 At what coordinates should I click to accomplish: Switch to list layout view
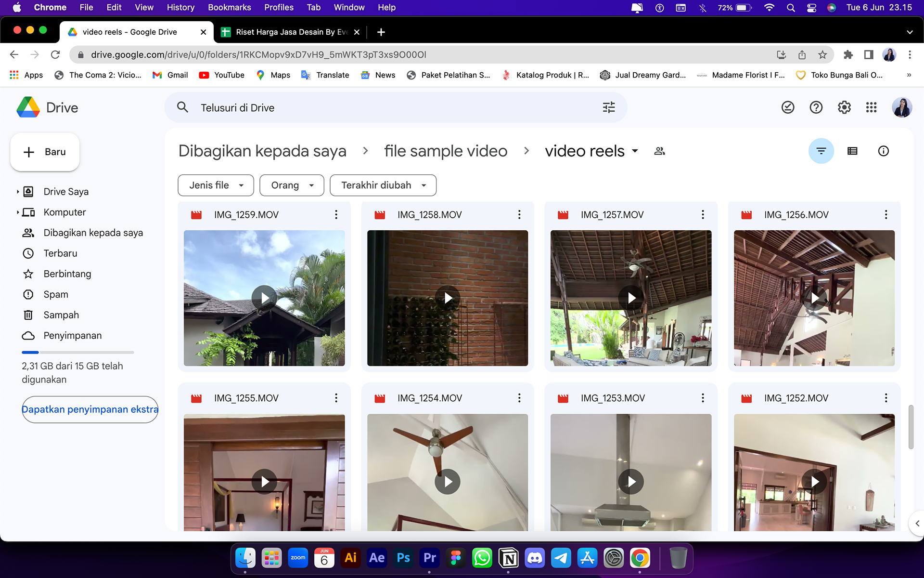pyautogui.click(x=852, y=151)
